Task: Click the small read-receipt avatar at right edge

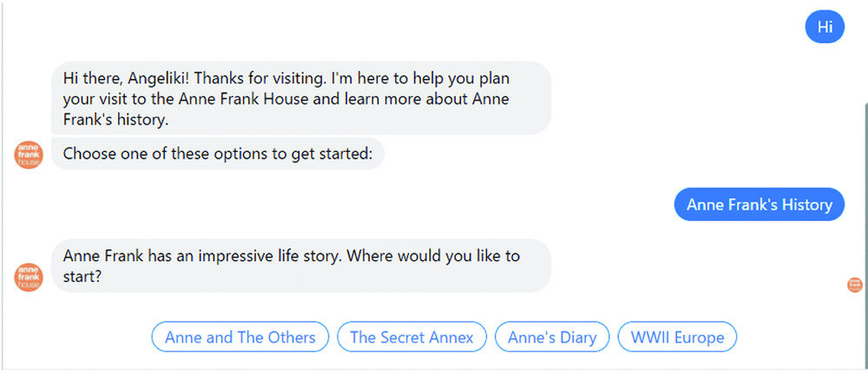Action: pos(854,285)
